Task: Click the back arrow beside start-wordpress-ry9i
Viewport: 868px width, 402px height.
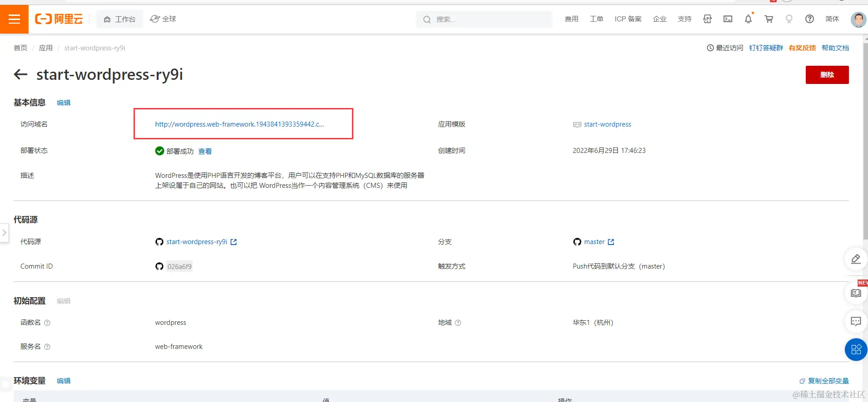Action: pos(21,74)
